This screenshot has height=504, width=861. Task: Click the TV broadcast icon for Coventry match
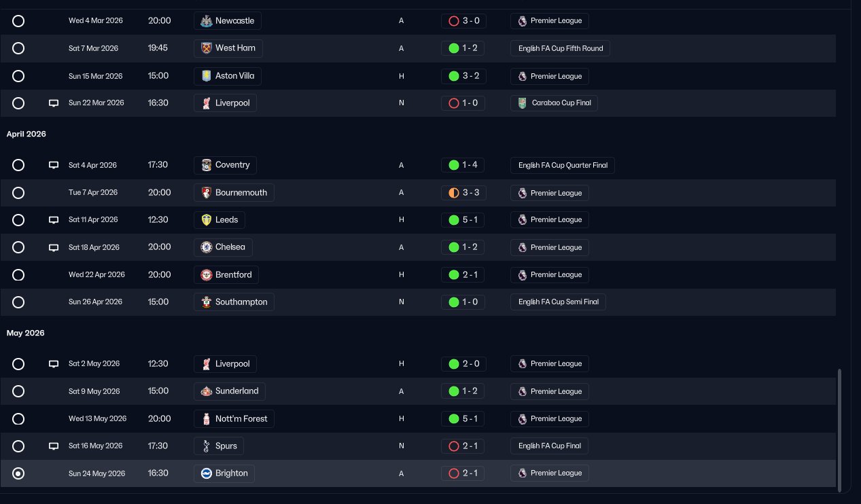point(54,165)
